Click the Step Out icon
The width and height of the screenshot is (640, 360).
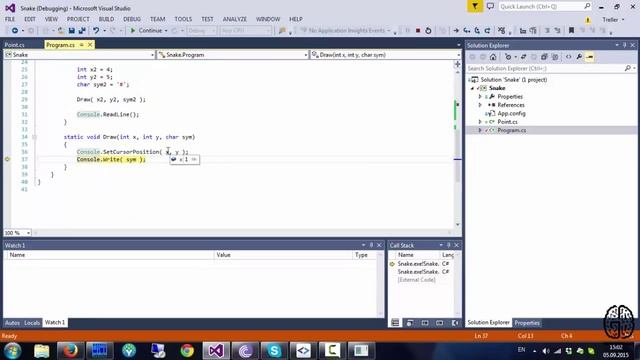[x=487, y=31]
